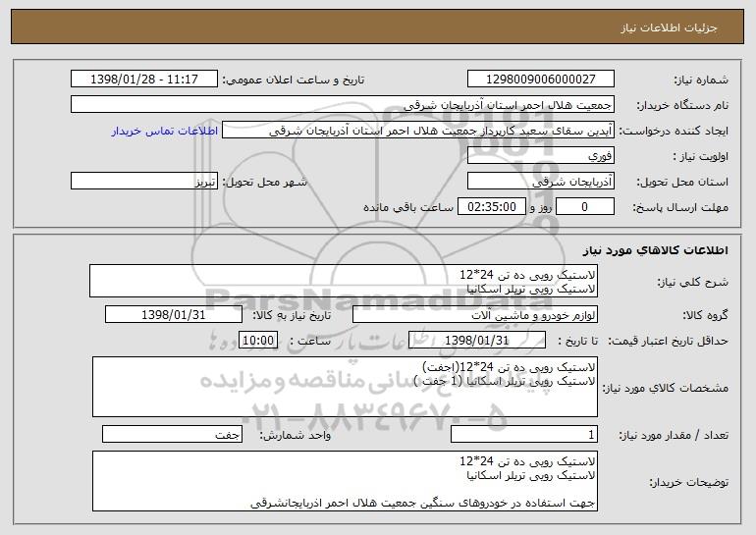Click the توضیحات خریدار text area

tap(345, 481)
